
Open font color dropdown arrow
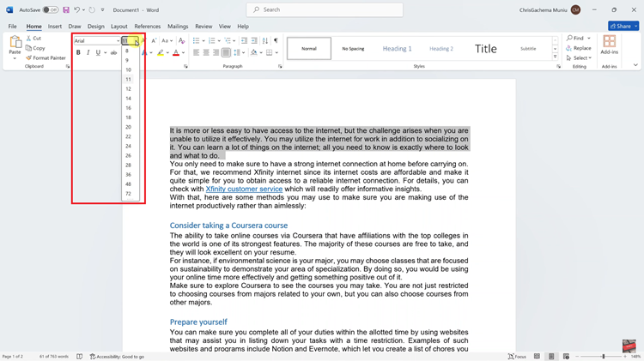click(183, 52)
